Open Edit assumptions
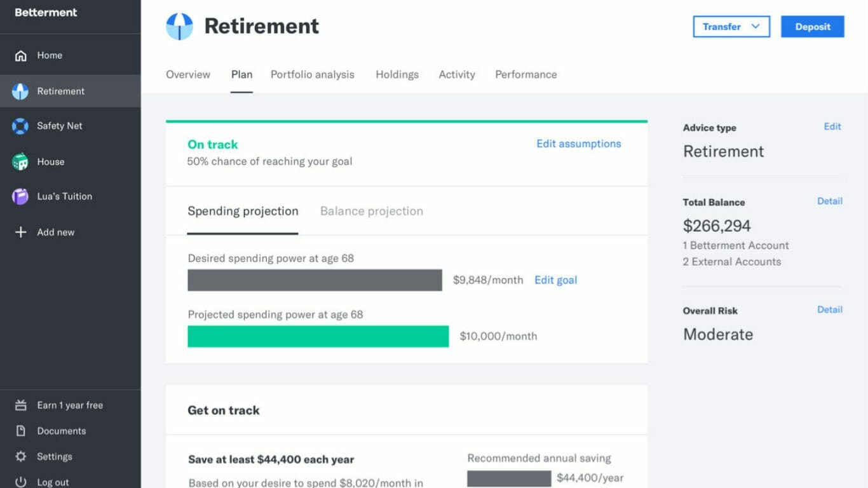The image size is (868, 488). point(578,144)
